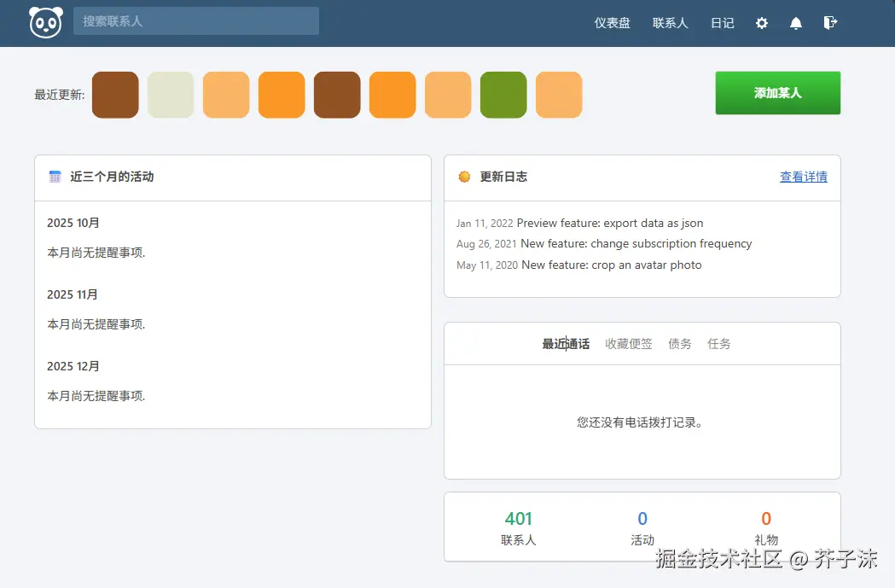Click the logout door icon
Viewport: 895px width, 588px height.
830,22
